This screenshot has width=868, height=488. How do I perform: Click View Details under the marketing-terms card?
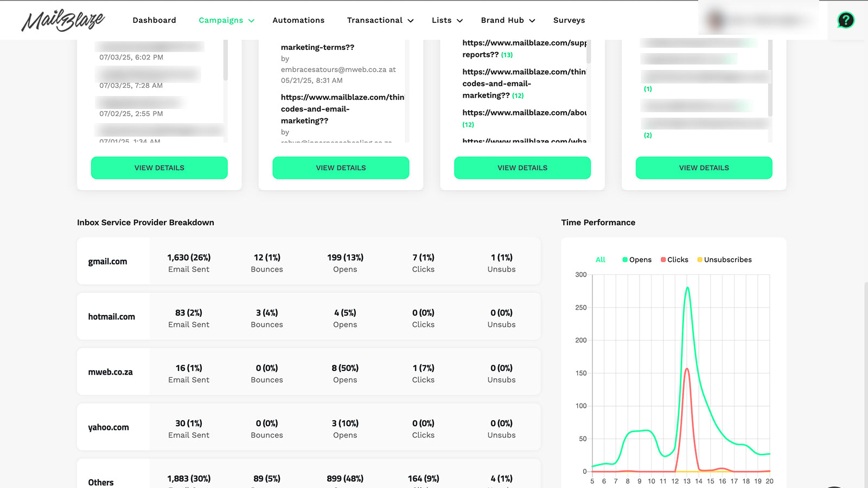[341, 168]
